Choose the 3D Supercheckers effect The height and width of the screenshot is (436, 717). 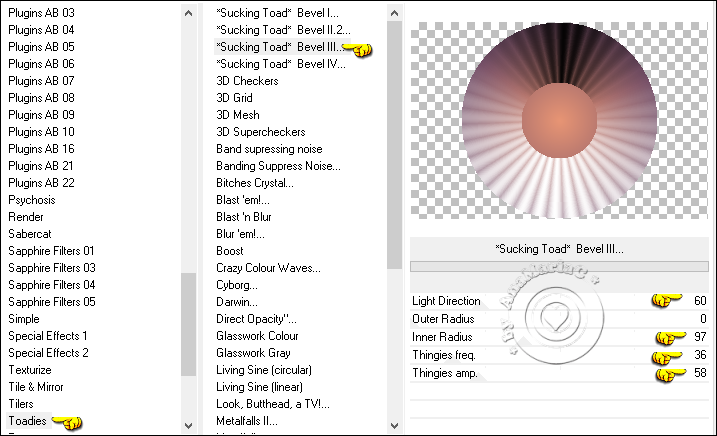point(261,132)
